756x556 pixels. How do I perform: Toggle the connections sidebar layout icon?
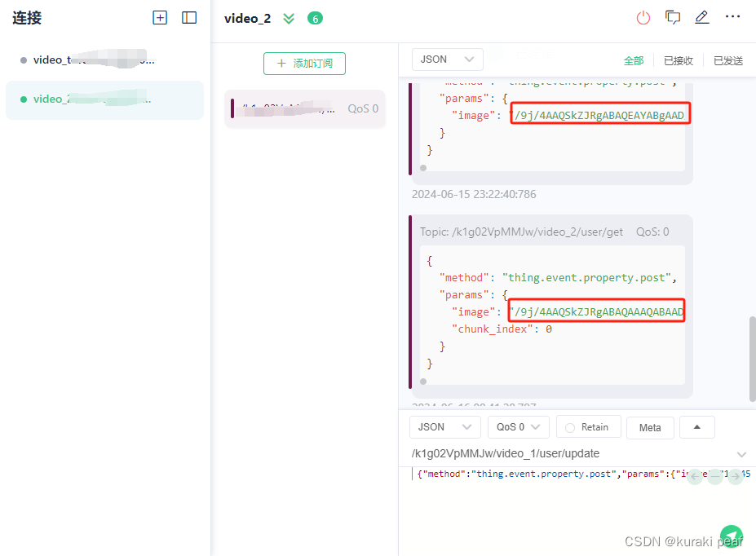click(189, 18)
